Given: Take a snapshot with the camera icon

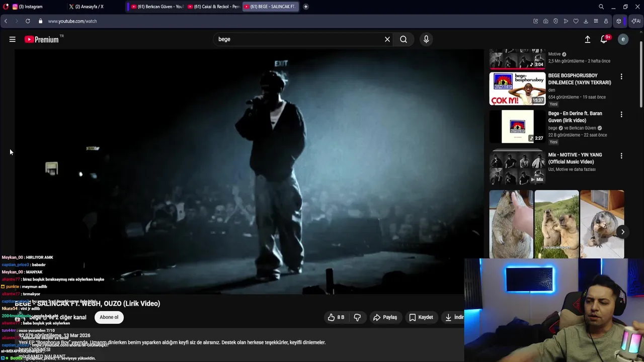Looking at the screenshot, I should click(x=545, y=21).
